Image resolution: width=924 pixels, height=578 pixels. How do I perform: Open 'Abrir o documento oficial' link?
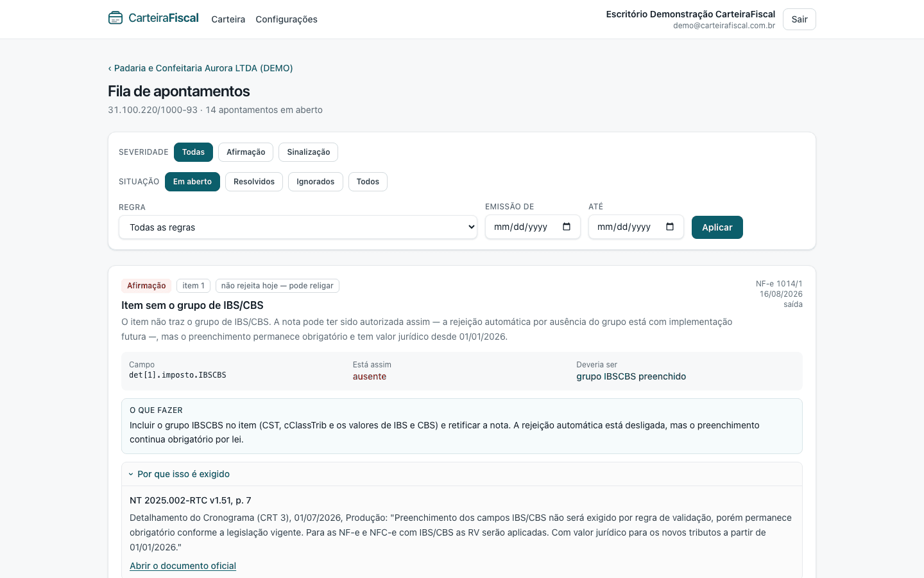coord(183,566)
